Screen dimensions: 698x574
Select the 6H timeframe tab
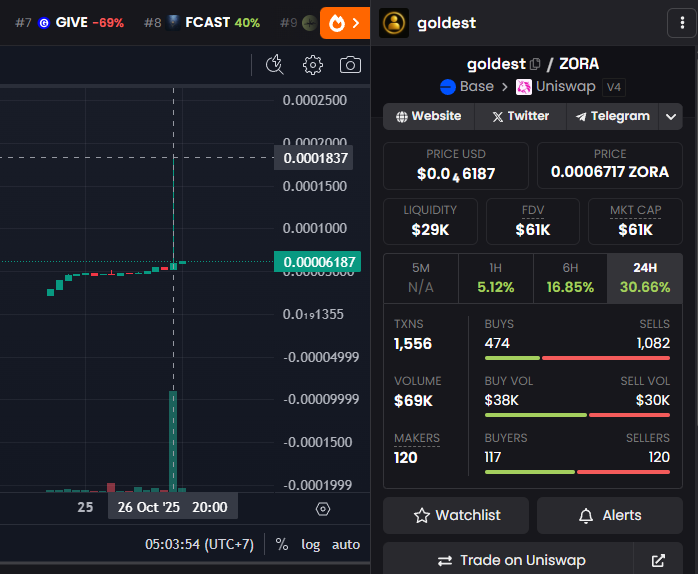click(x=570, y=278)
